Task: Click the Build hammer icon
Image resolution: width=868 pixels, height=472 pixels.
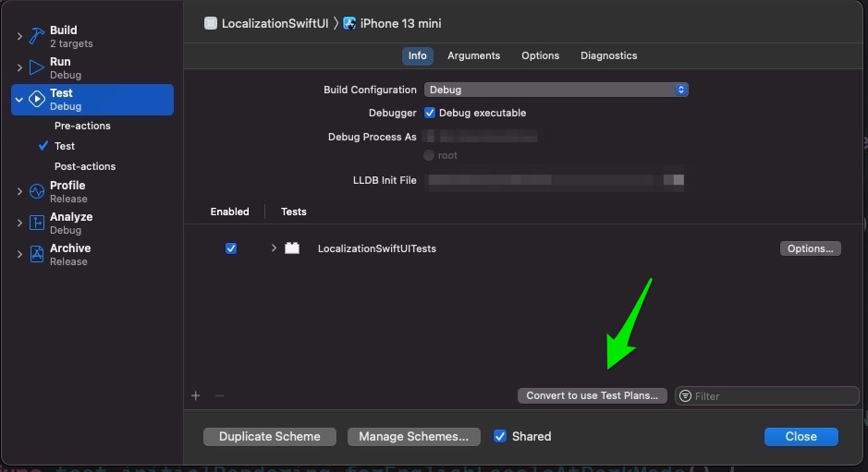Action: coord(37,36)
